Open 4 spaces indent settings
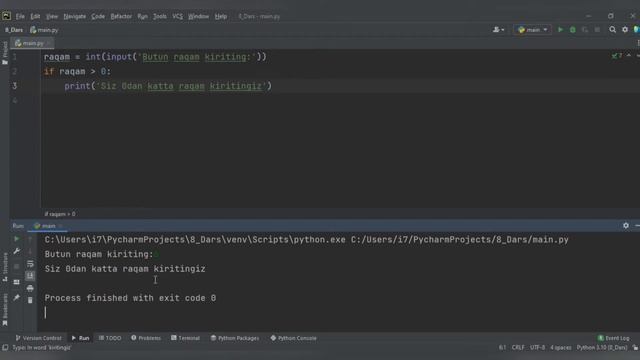The width and height of the screenshot is (640, 360). coord(561,348)
